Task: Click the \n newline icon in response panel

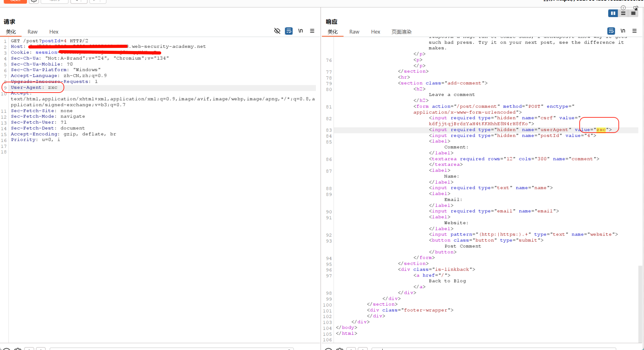Action: pos(622,31)
